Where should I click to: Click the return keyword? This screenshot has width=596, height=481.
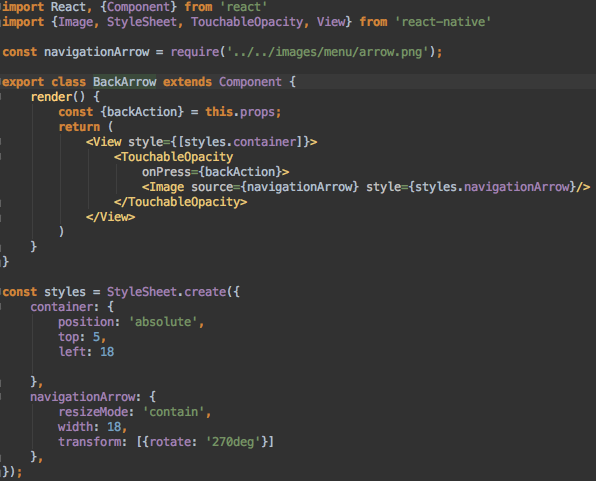coord(79,127)
